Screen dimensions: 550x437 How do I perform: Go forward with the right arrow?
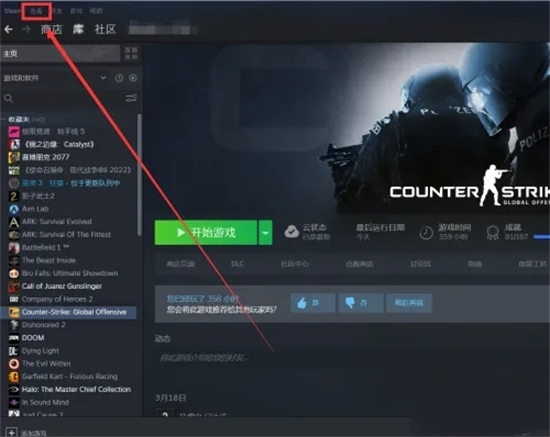point(26,29)
